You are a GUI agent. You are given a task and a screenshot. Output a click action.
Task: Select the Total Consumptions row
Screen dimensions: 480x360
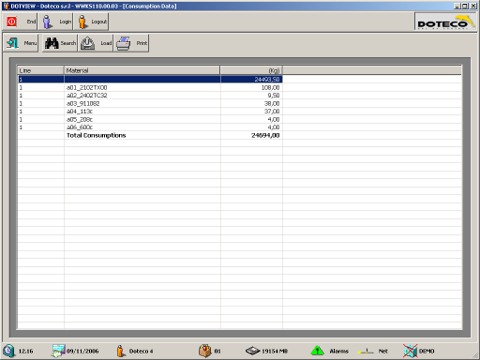click(x=150, y=135)
